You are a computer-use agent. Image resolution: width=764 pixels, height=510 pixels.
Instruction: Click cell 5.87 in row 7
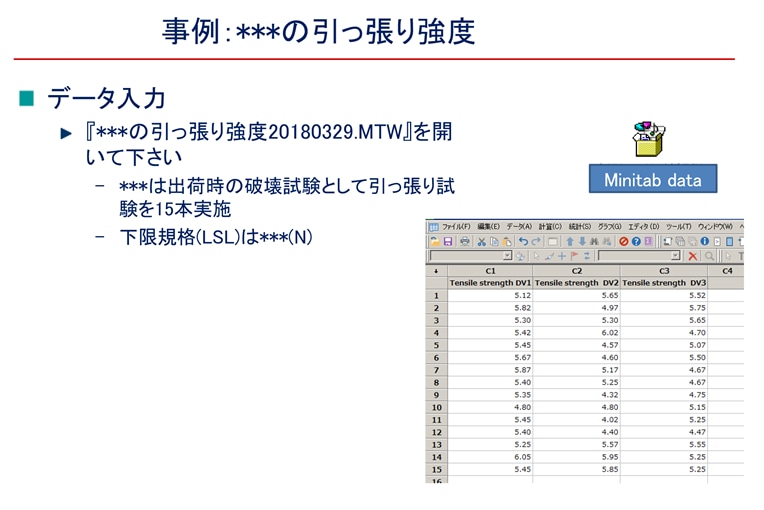(490, 370)
